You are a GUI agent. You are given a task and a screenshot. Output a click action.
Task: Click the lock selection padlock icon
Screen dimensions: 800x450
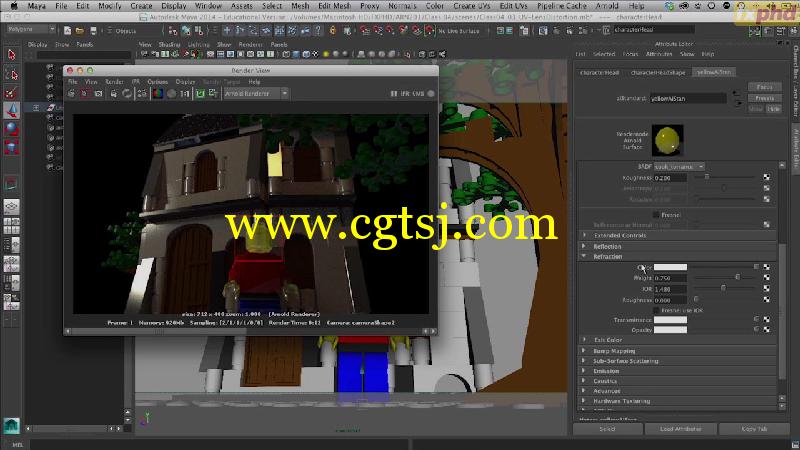(x=333, y=31)
